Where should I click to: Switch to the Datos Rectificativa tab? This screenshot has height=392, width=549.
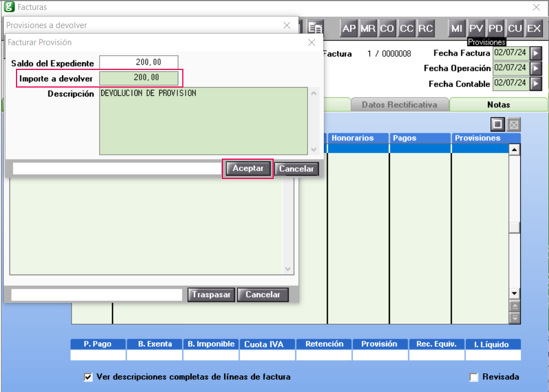coord(399,105)
